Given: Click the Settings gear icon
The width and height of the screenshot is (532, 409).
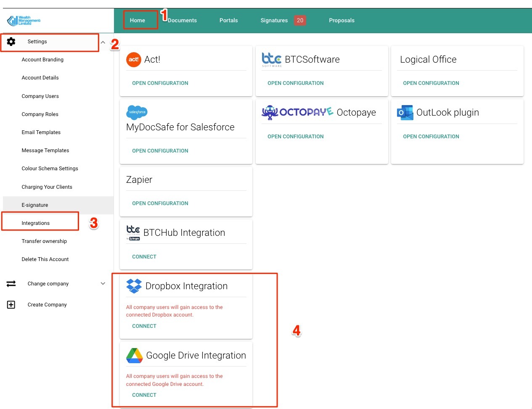Looking at the screenshot, I should point(11,42).
